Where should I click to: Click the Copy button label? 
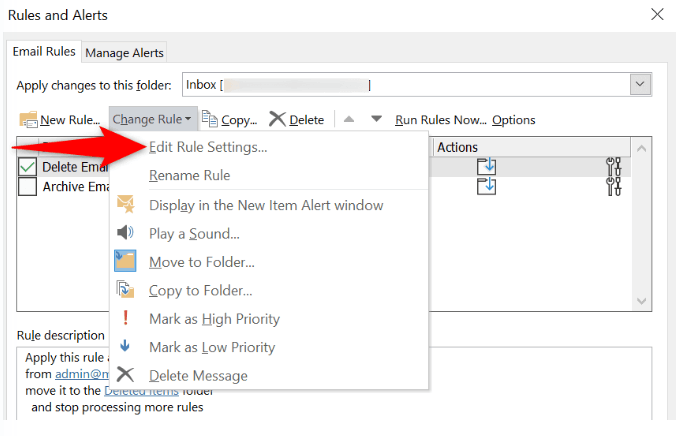239,120
